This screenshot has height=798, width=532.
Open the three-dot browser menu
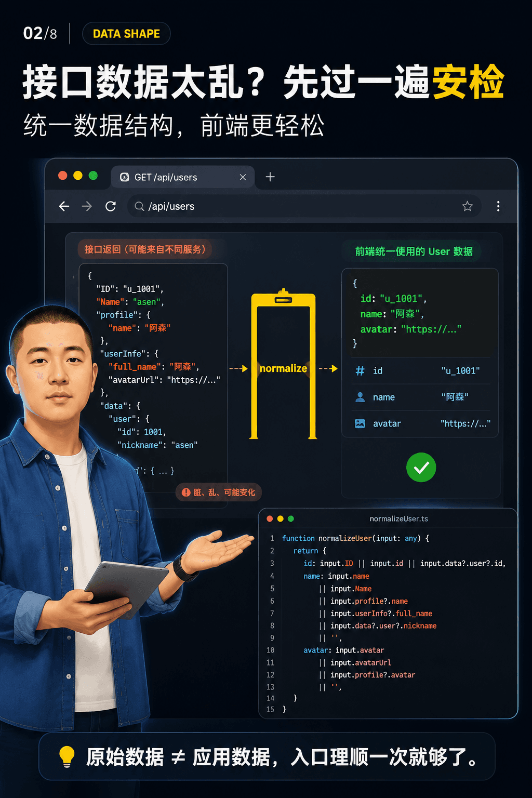click(x=498, y=206)
